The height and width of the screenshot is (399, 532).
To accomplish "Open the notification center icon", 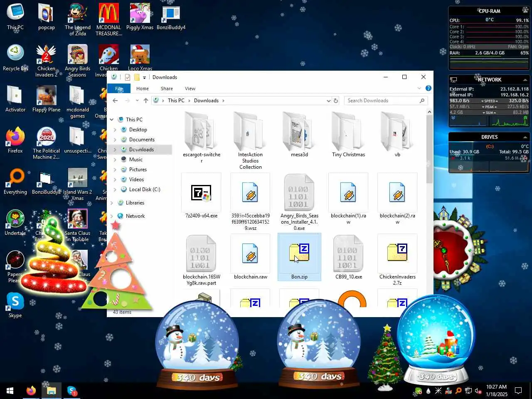I will click(518, 391).
